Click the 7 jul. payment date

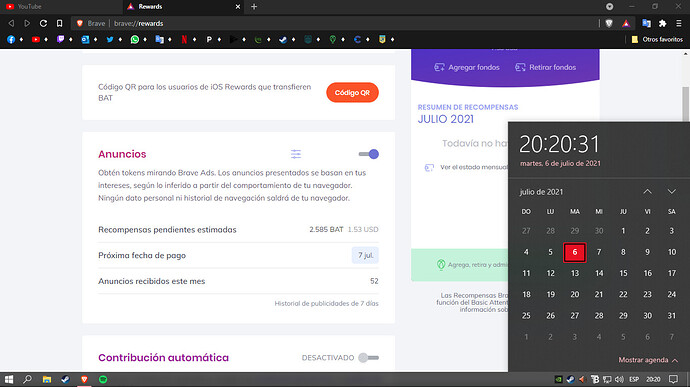click(x=365, y=255)
